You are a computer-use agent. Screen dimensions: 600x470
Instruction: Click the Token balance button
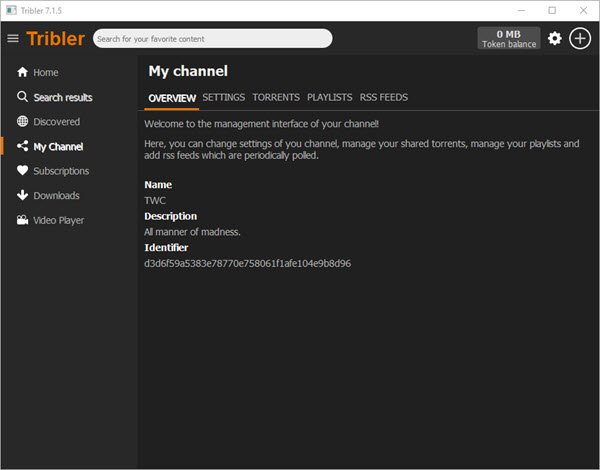pyautogui.click(x=509, y=38)
